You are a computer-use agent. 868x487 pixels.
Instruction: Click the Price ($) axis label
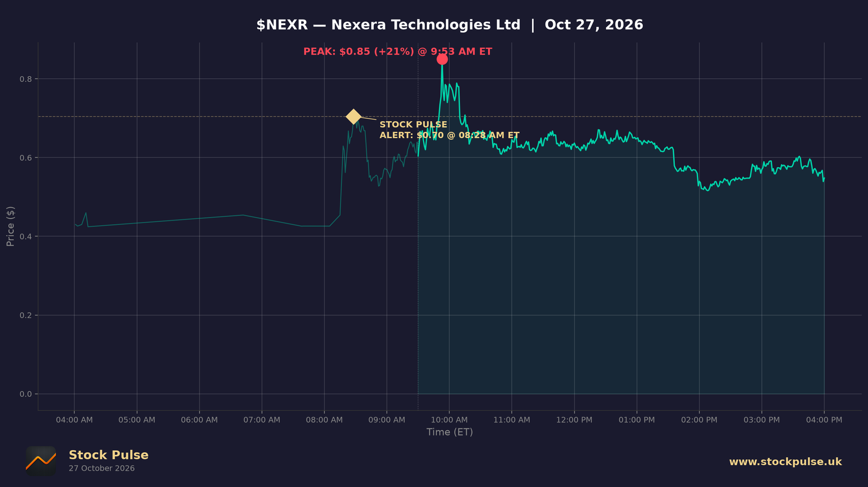tap(10, 226)
